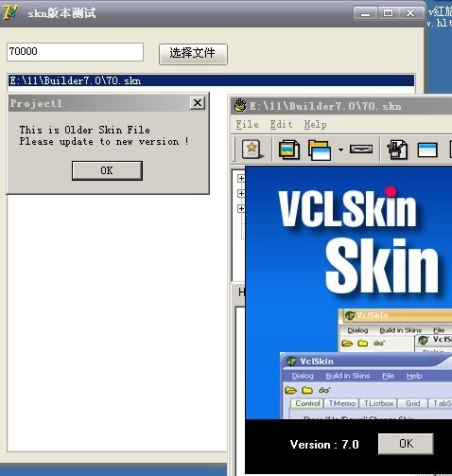Click the skin editor title bar icon
452x476 pixels.
pos(240,105)
